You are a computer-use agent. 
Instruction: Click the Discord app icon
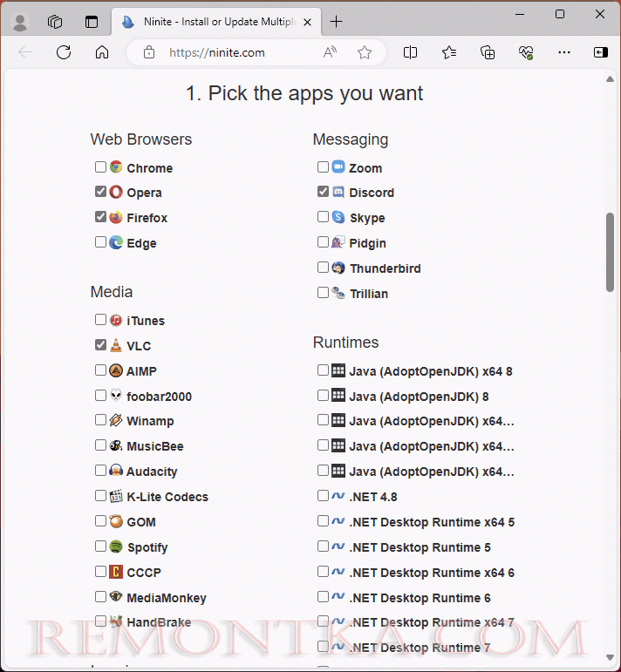click(x=338, y=192)
